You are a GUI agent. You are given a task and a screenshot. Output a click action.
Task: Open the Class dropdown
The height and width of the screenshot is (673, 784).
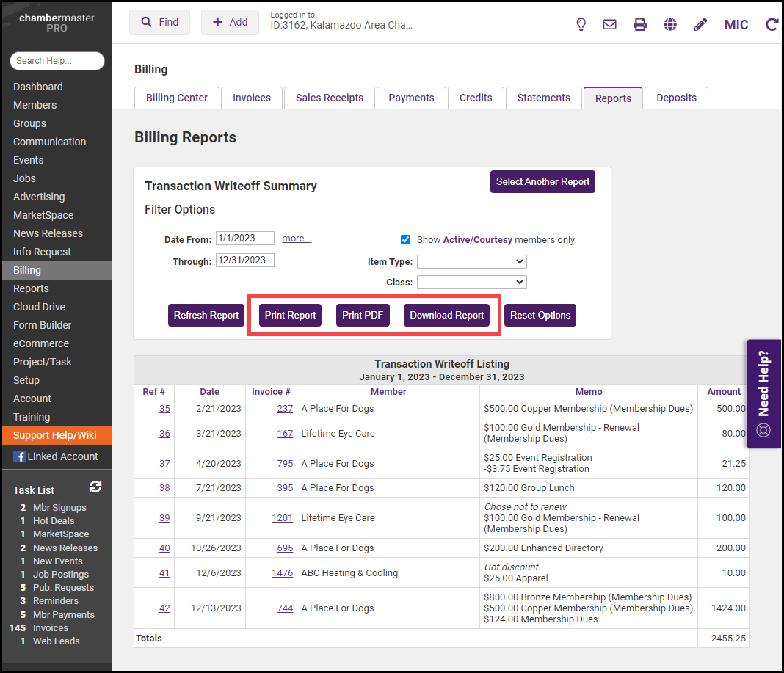(x=471, y=282)
